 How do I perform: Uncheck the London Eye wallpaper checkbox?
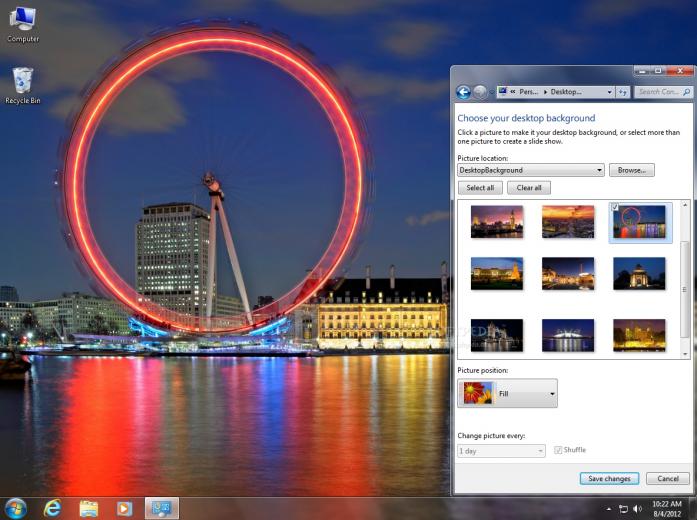point(615,207)
